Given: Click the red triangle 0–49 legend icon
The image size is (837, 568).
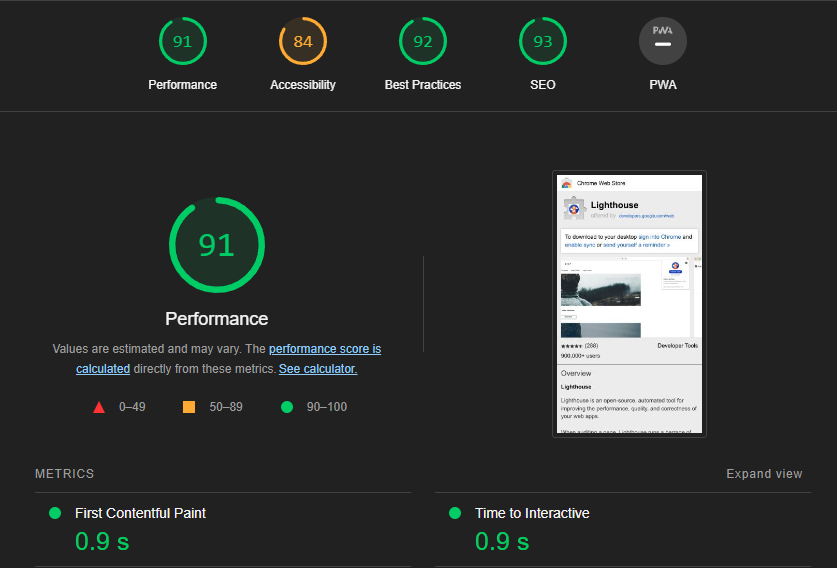Looking at the screenshot, I should coord(99,407).
